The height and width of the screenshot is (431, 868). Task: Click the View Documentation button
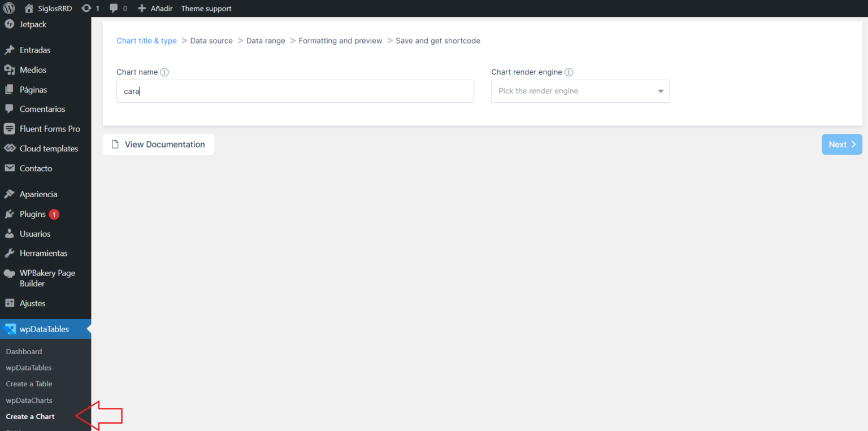(x=158, y=145)
